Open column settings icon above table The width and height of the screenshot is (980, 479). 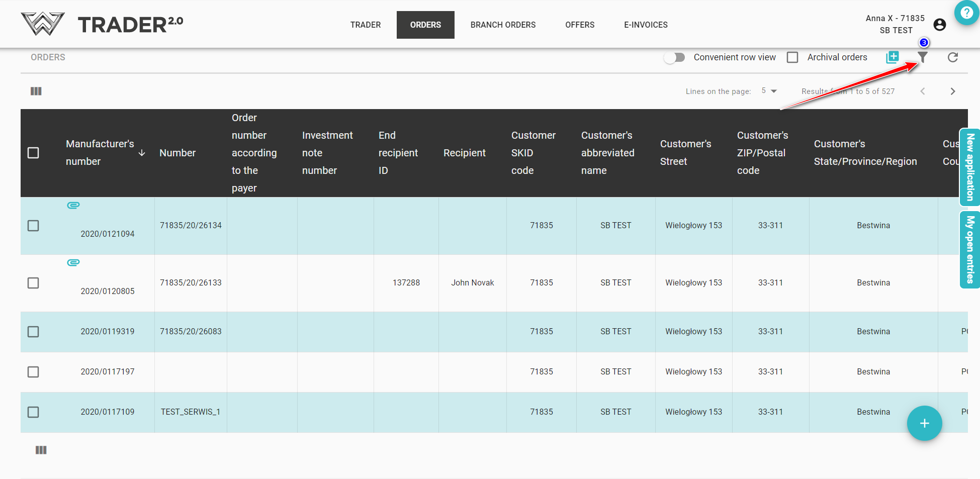coord(36,91)
